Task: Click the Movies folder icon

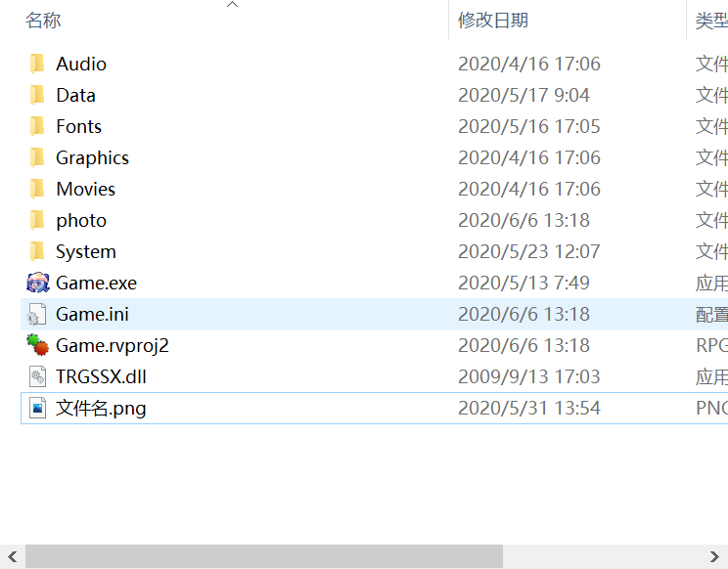Action: pos(37,189)
